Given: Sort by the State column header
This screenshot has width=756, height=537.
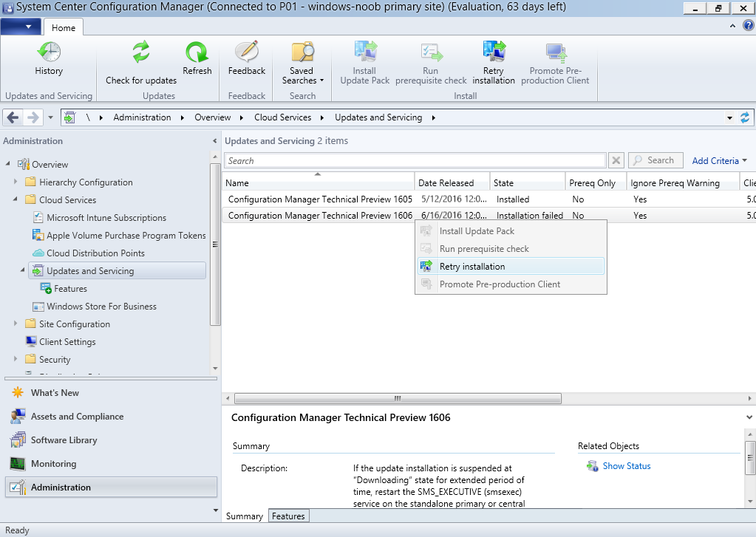Looking at the screenshot, I should (x=528, y=182).
